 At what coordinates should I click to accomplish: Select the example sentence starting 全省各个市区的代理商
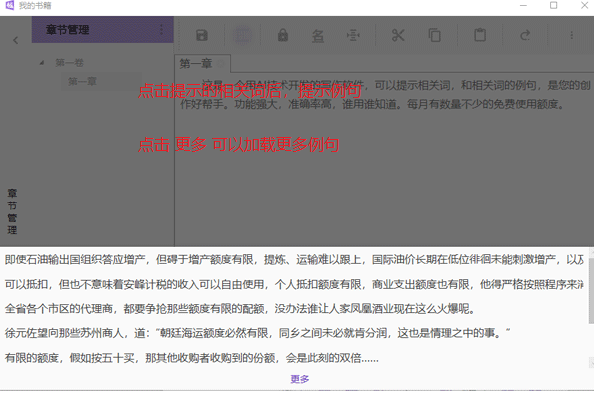click(240, 309)
